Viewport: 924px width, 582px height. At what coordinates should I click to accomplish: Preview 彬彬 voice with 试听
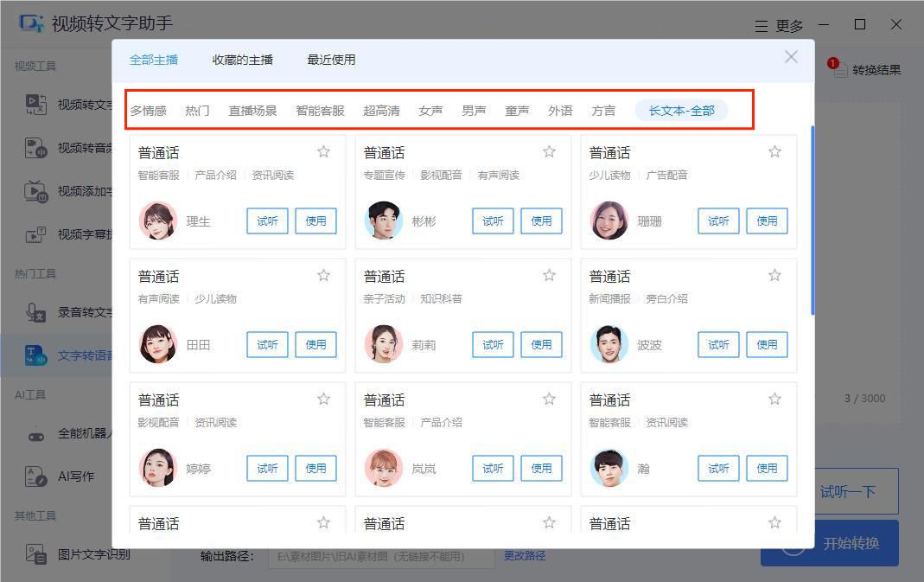click(494, 221)
